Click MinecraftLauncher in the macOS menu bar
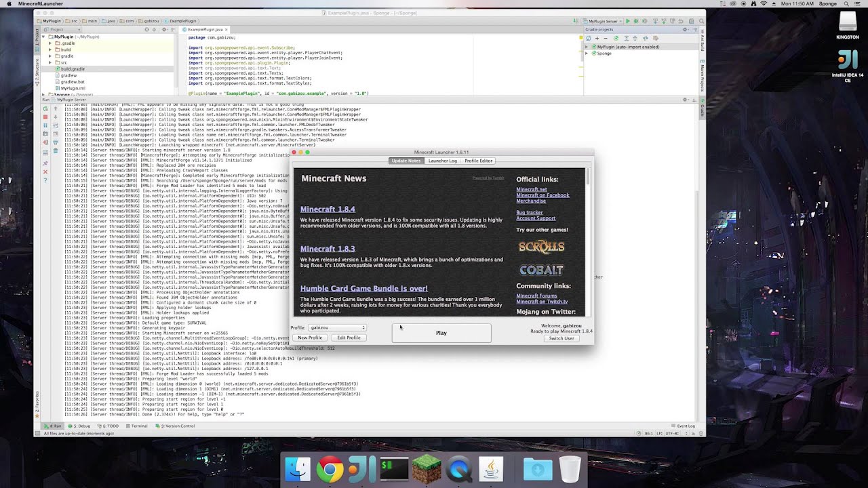Viewport: 868px width, 488px height. [x=41, y=4]
